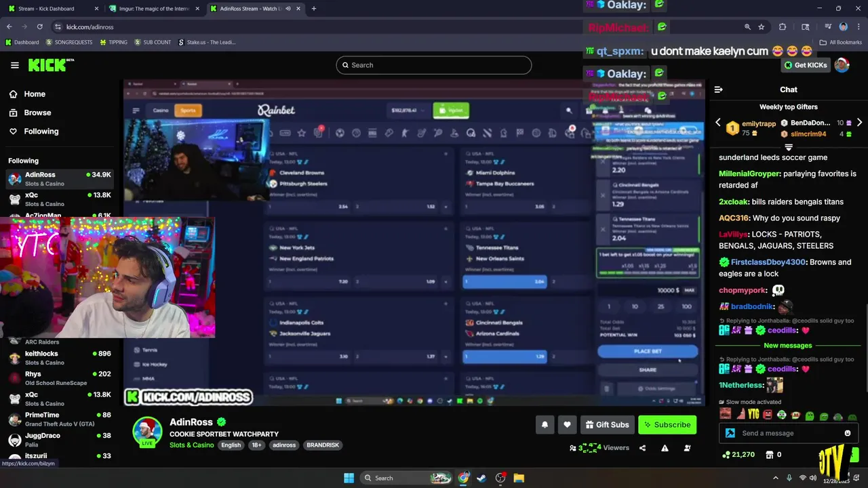The image size is (868, 488).
Task: Expand the hidden system tray icons chevron
Action: click(x=776, y=478)
